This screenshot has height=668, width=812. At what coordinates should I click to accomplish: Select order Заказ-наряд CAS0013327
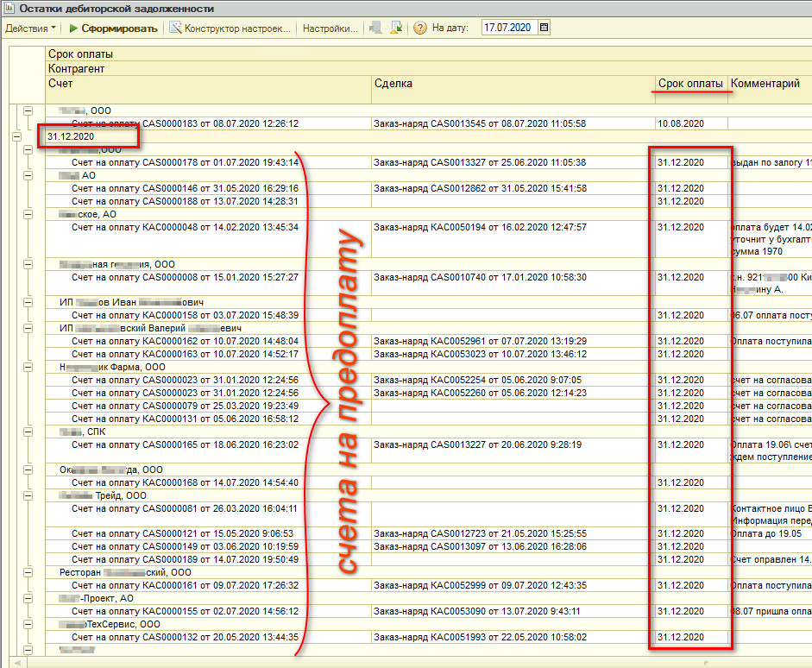480,162
